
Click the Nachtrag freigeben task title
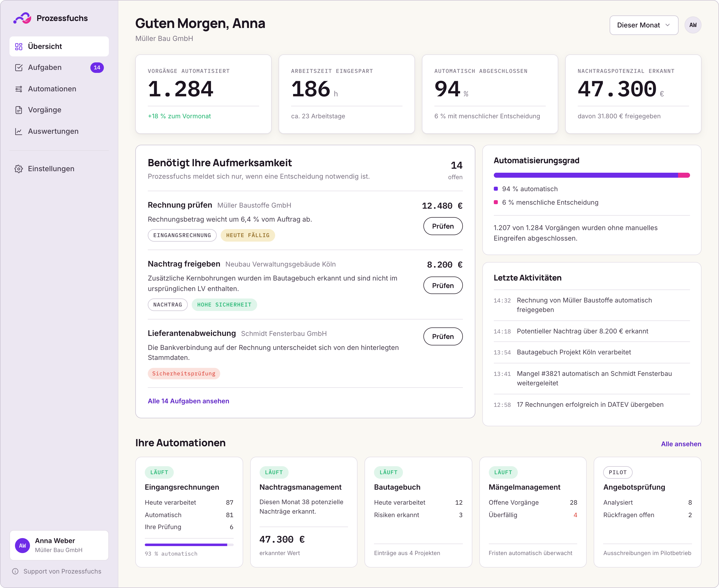pos(184,264)
